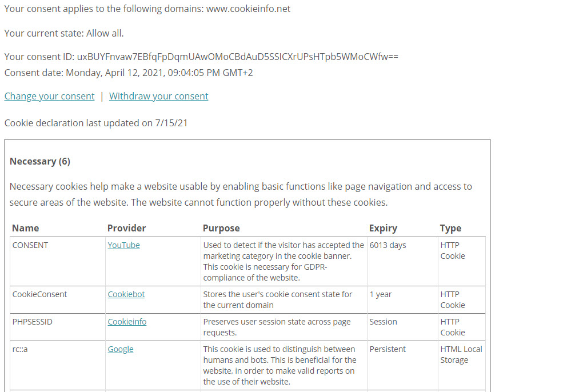Screen dimensions: 563x392
Task: Click the PHPSESSID cookie name
Action: click(33, 322)
